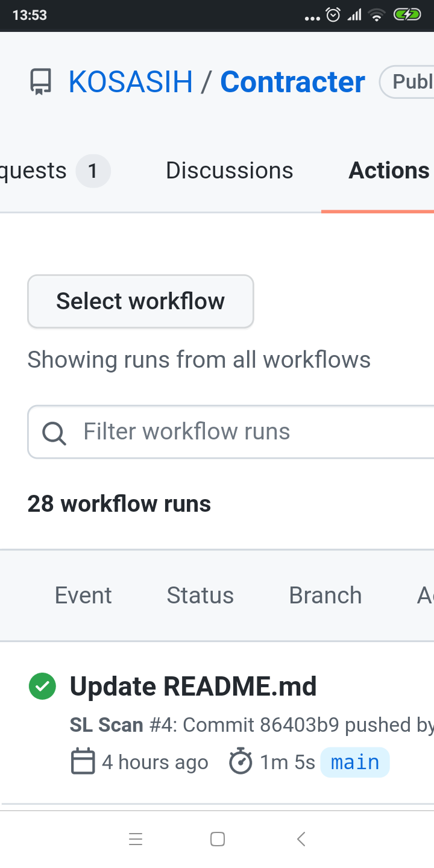The image size is (434, 868).
Task: Tap the Android recent apps menu icon
Action: click(136, 838)
